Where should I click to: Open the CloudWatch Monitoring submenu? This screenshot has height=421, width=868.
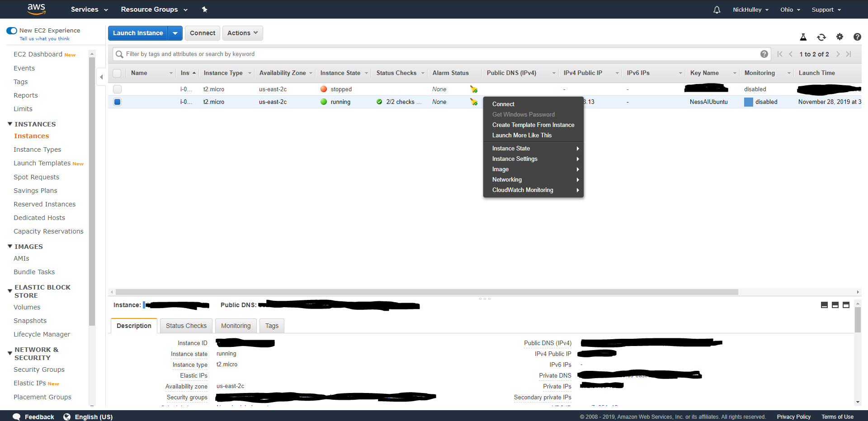pyautogui.click(x=533, y=190)
